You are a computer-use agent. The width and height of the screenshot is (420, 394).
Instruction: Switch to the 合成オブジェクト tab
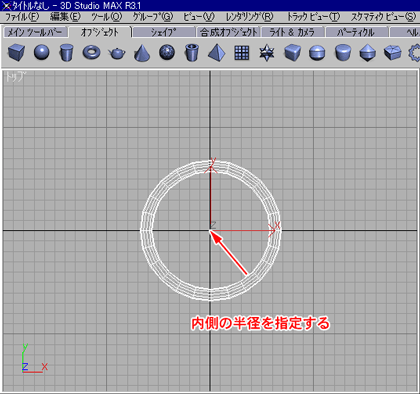click(228, 32)
